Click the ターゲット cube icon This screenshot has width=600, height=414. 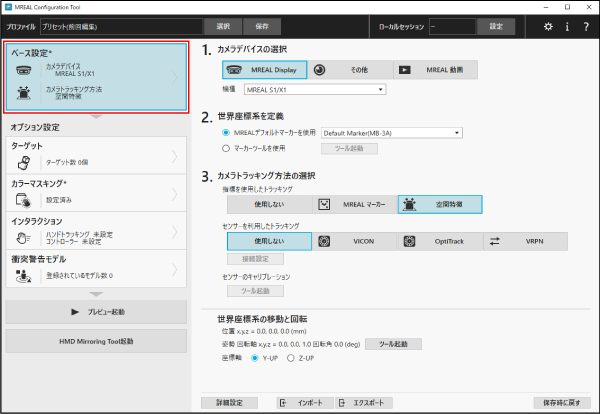[24, 163]
